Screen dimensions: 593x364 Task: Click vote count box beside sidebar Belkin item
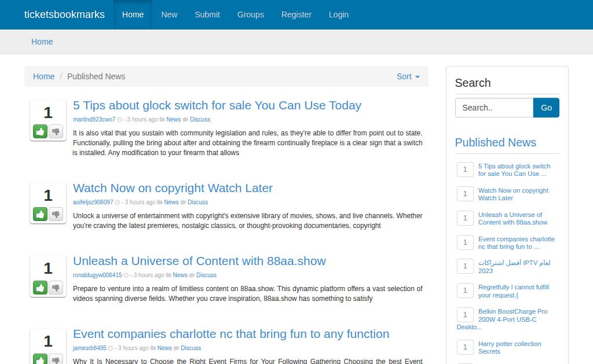pyautogui.click(x=465, y=315)
